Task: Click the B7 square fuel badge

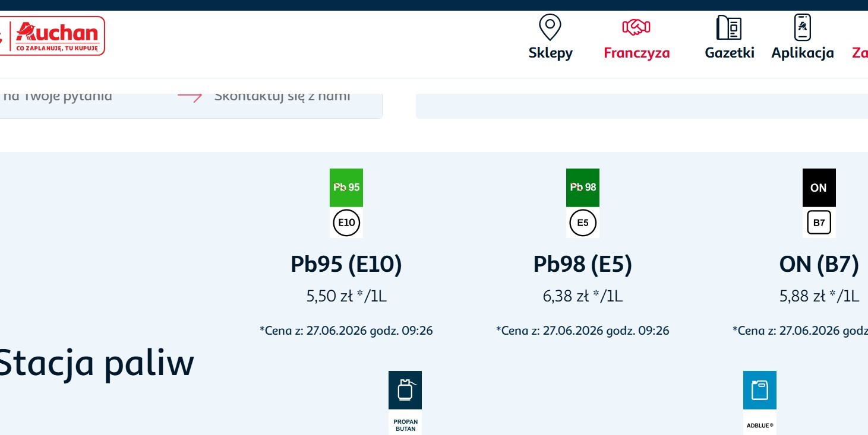Action: coord(819,223)
